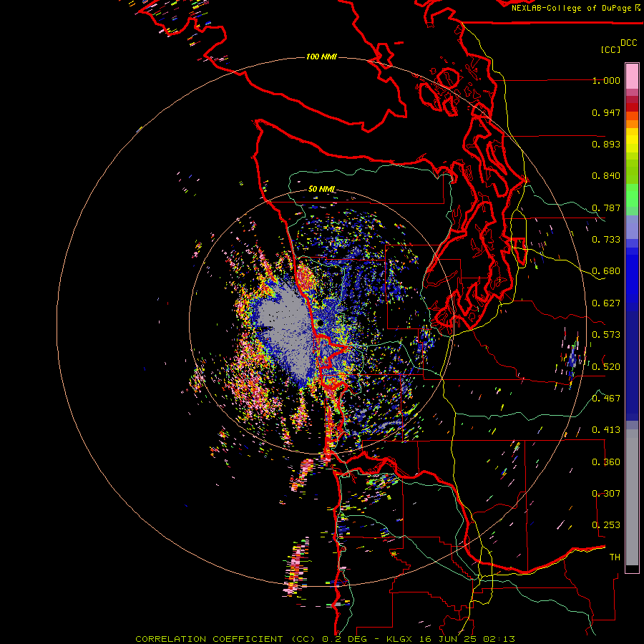The height and width of the screenshot is (644, 644).
Task: Pick the orange color bar segment
Action: [632, 124]
